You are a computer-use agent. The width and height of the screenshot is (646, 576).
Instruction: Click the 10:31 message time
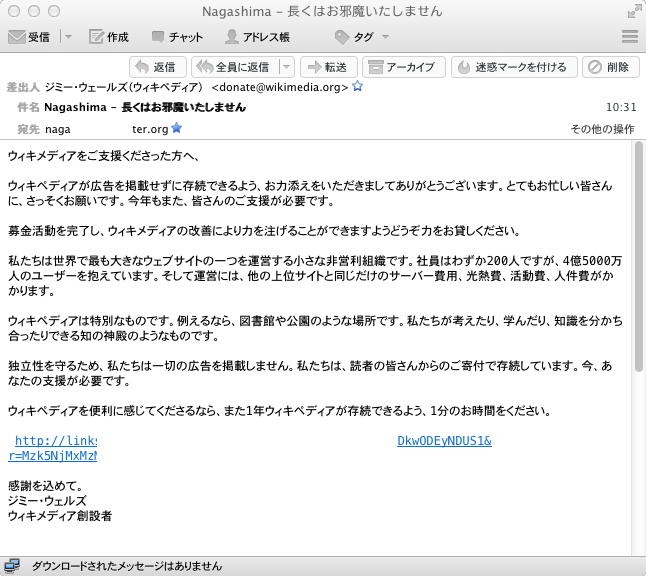[x=621, y=107]
